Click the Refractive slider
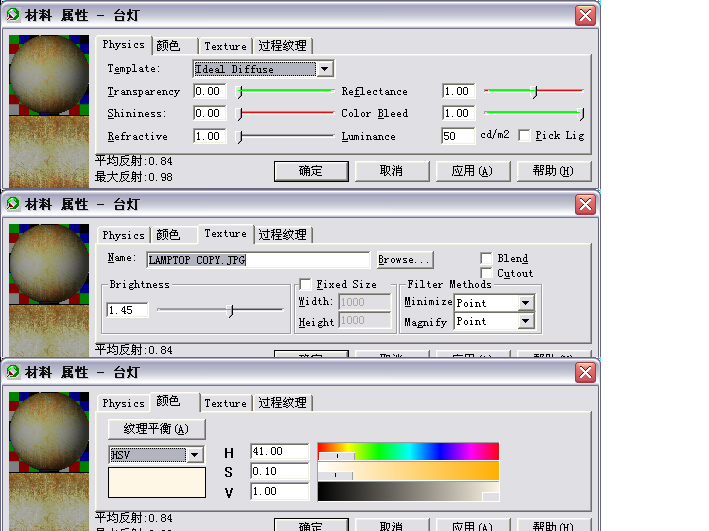 pos(286,136)
